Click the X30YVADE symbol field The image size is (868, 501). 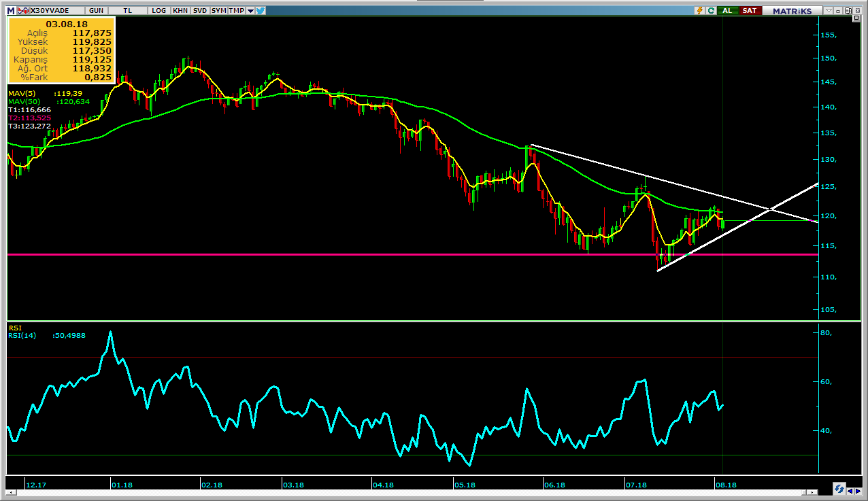pos(57,10)
